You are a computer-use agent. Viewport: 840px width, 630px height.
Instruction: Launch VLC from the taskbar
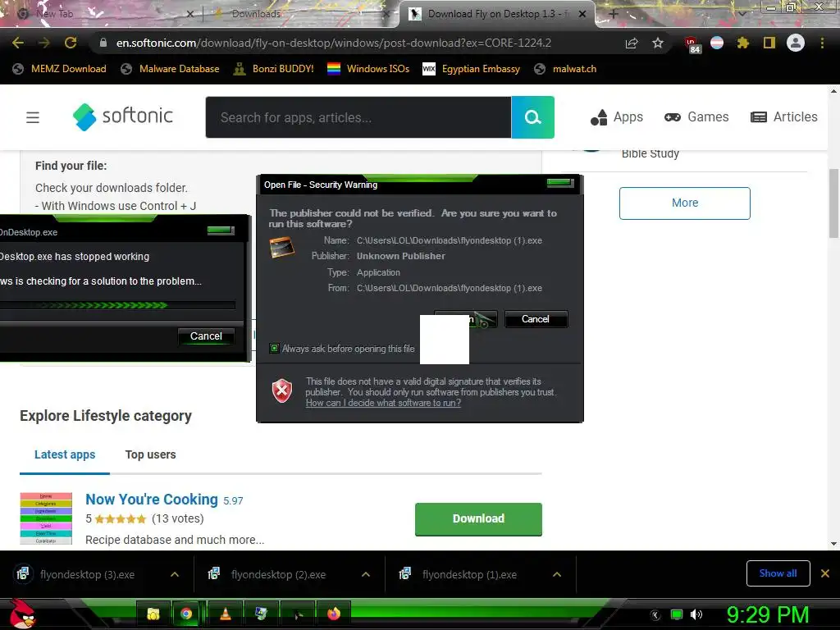tap(226, 614)
